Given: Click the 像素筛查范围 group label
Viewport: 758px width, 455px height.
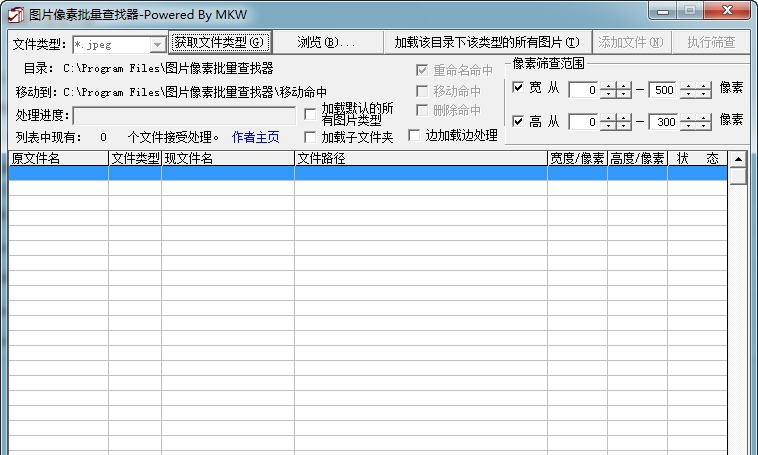Looking at the screenshot, I should click(x=548, y=63).
